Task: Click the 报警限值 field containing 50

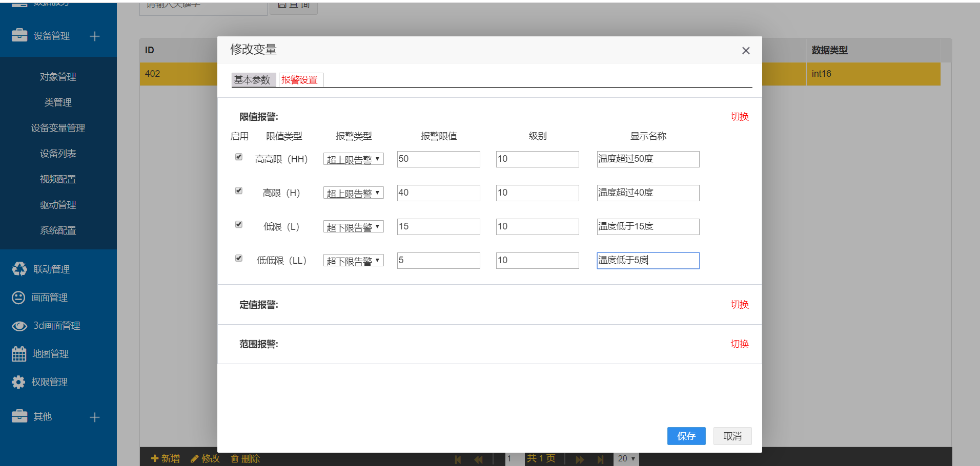Action: point(439,159)
